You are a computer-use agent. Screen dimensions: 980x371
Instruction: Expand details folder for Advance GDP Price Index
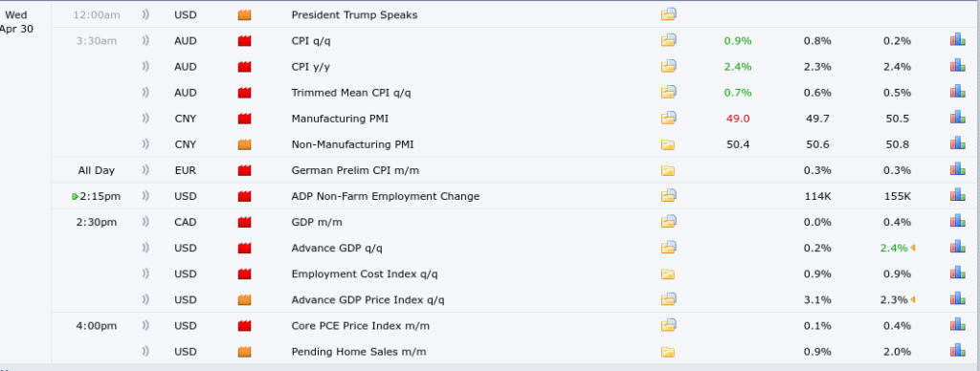[668, 299]
